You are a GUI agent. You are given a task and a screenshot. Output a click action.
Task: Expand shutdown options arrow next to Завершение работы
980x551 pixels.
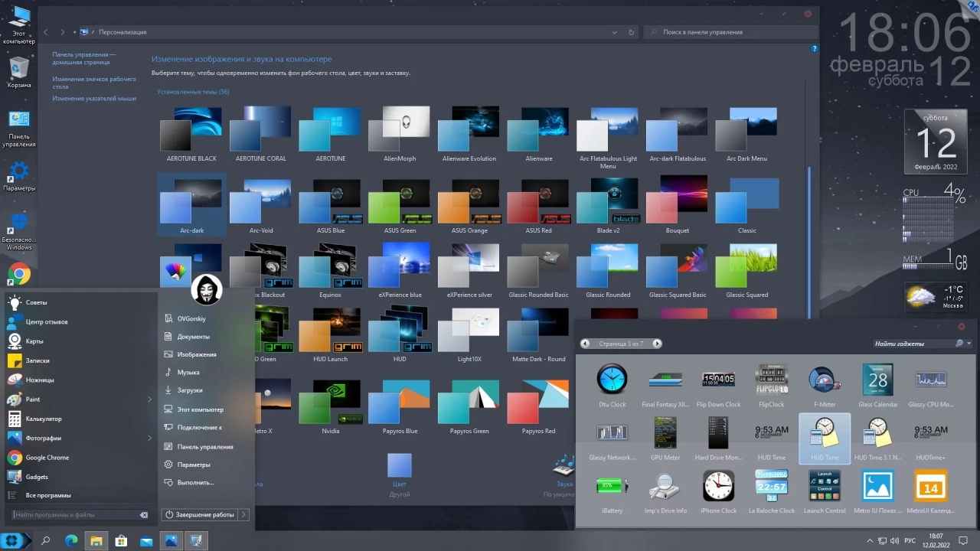click(244, 515)
